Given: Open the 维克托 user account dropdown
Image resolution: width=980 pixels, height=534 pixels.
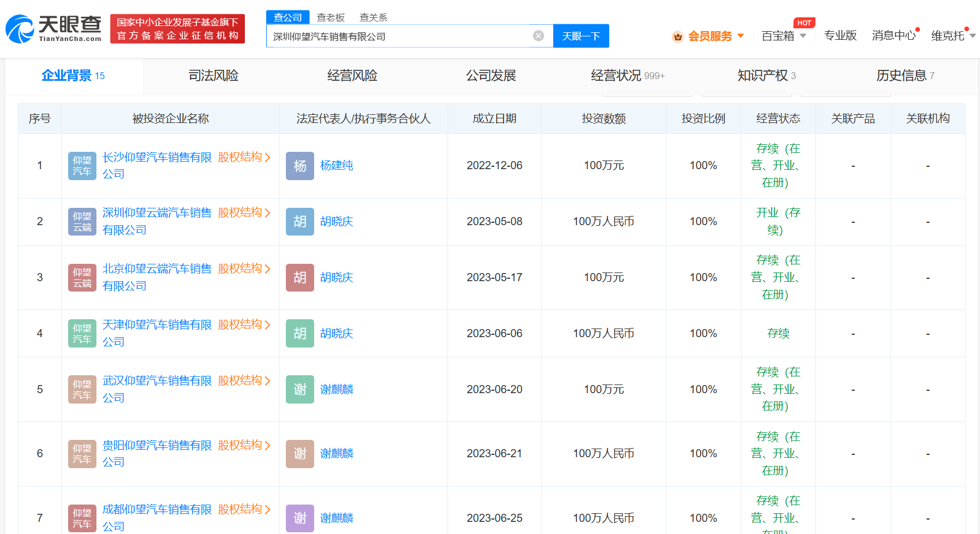Looking at the screenshot, I should click(x=953, y=36).
